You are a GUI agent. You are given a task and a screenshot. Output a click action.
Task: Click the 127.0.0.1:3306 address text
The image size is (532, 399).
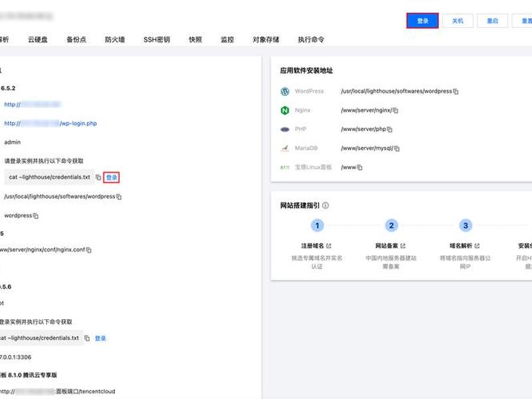tap(15, 357)
